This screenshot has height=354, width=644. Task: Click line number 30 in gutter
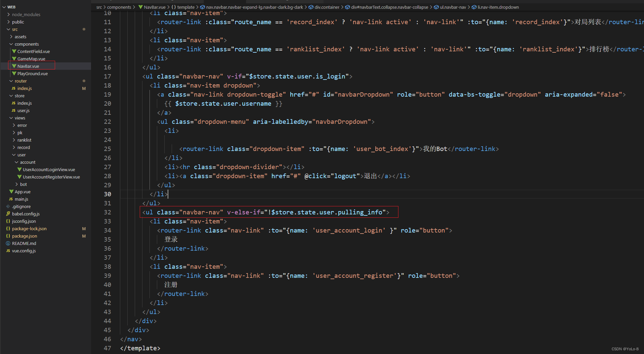(108, 194)
